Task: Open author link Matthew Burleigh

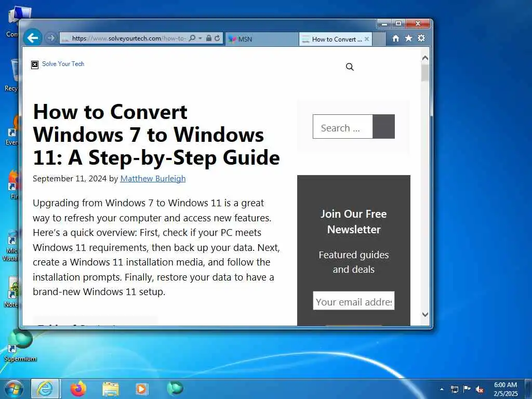Action: [x=153, y=179]
